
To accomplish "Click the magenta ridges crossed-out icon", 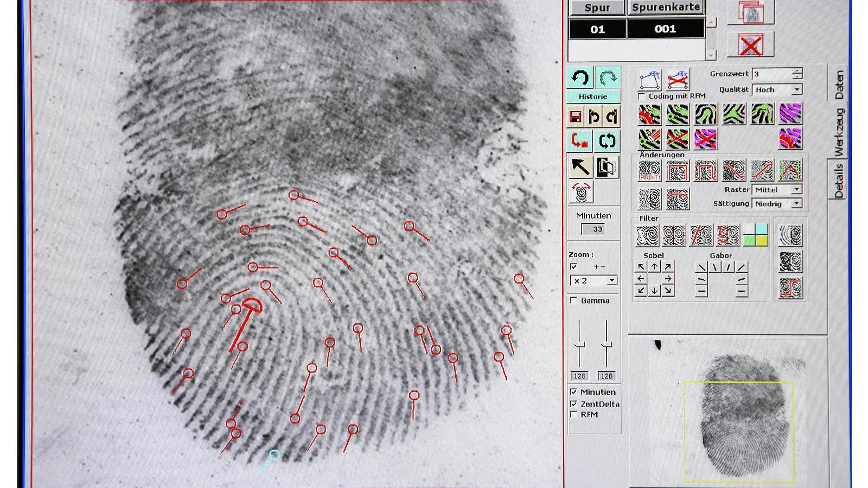I will [706, 139].
